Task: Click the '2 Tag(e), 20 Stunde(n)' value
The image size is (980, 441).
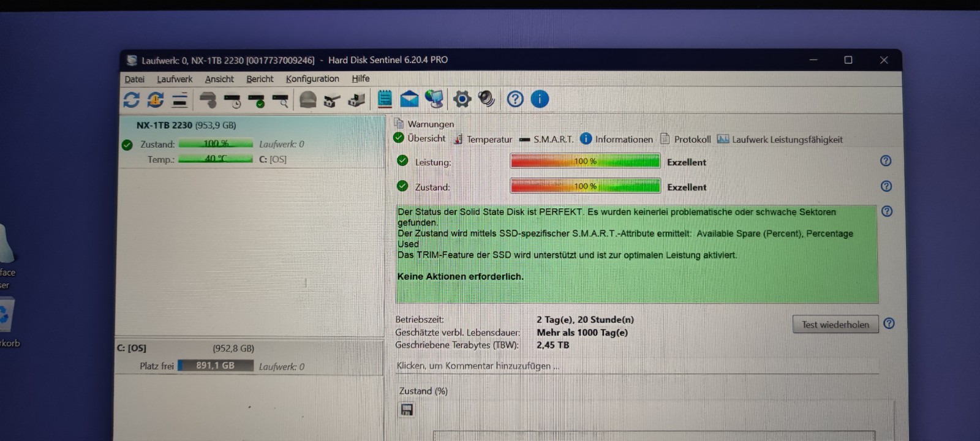Action: [x=585, y=320]
